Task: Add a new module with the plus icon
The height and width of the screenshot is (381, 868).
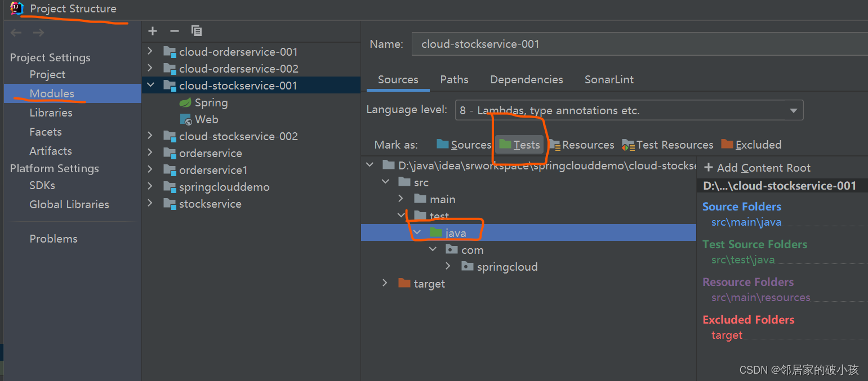Action: coord(152,31)
